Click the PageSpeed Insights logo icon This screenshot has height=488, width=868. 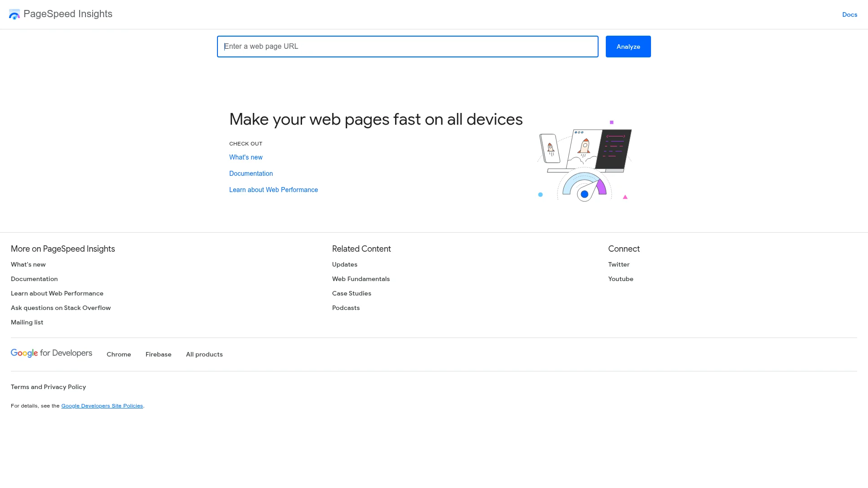point(14,14)
